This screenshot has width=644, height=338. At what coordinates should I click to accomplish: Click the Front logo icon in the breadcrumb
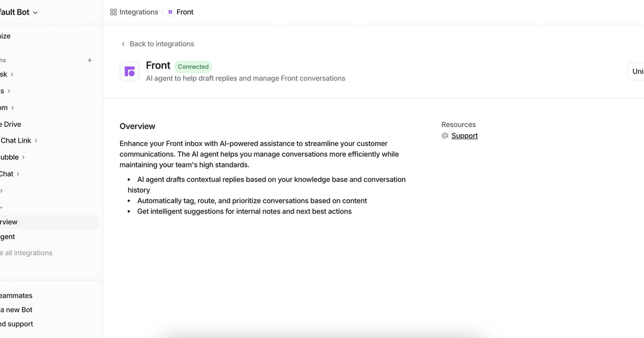pyautogui.click(x=169, y=11)
